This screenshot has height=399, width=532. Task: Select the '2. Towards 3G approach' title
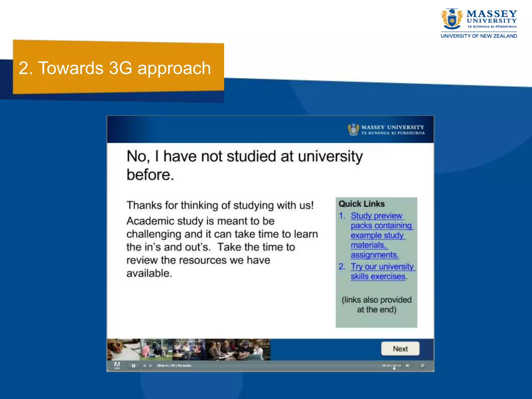click(x=115, y=68)
